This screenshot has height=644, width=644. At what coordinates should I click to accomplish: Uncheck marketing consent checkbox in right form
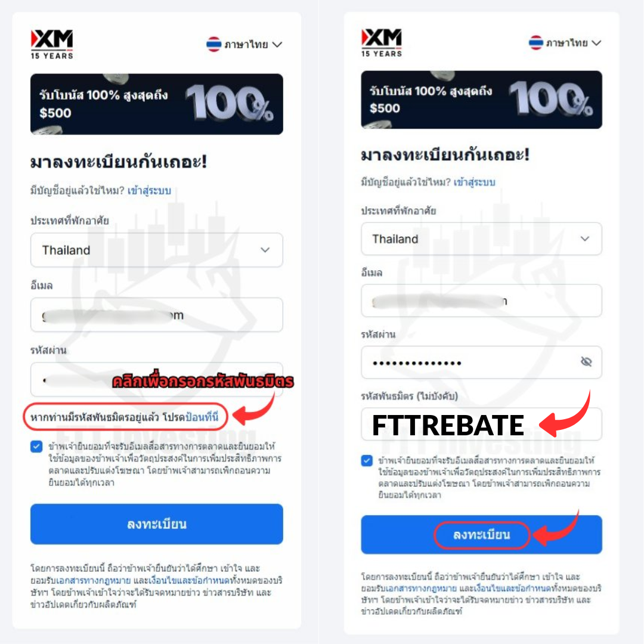pos(367,460)
